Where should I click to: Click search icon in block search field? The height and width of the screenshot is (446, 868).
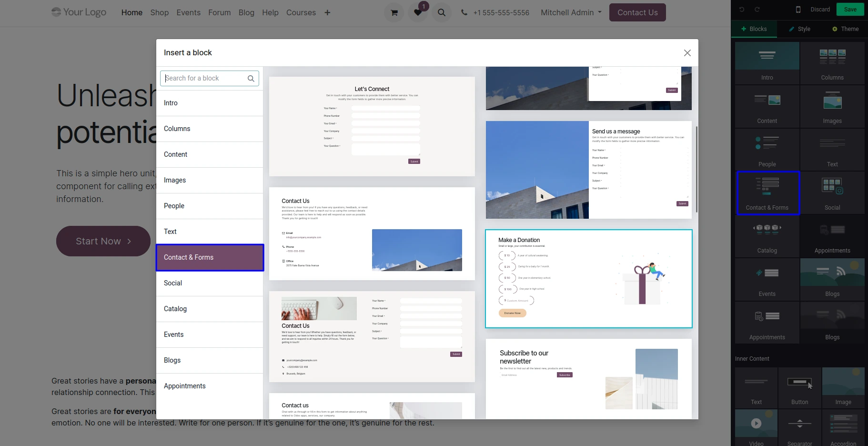pyautogui.click(x=251, y=79)
